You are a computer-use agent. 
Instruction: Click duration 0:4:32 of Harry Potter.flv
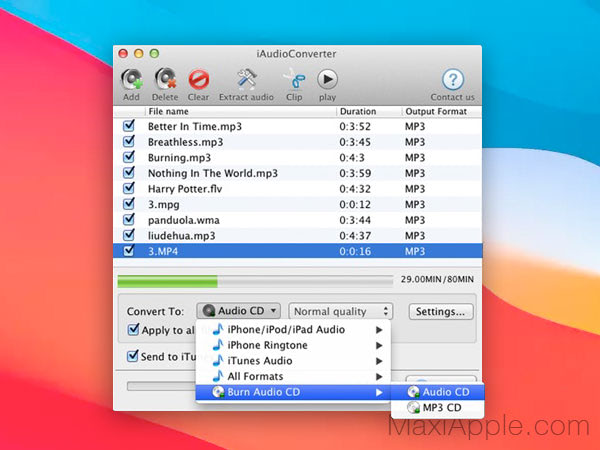pyautogui.click(x=355, y=189)
